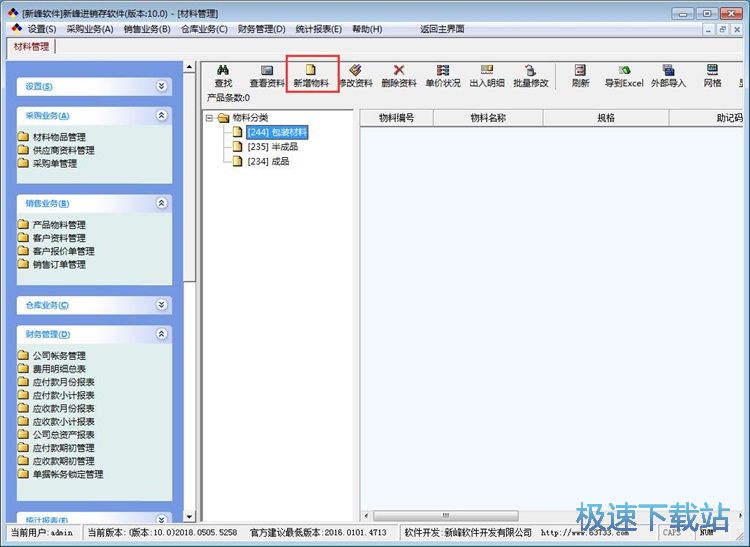The image size is (750, 547).
Task: Open the 采购业务(A) menu in the menu bar
Action: click(x=90, y=29)
